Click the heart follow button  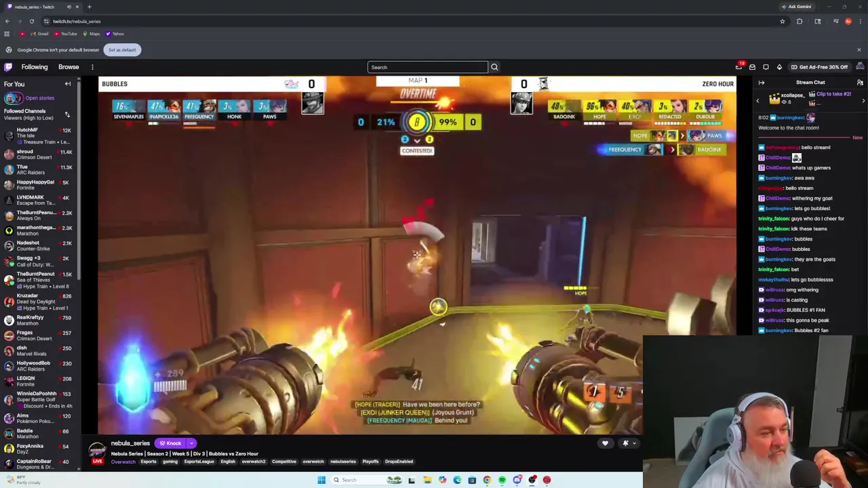click(x=605, y=443)
